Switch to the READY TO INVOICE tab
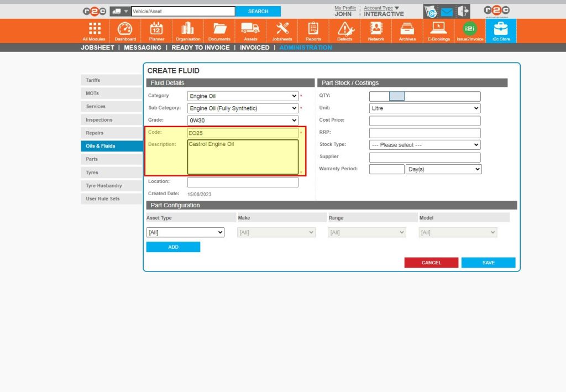The width and height of the screenshot is (566, 392). [201, 48]
